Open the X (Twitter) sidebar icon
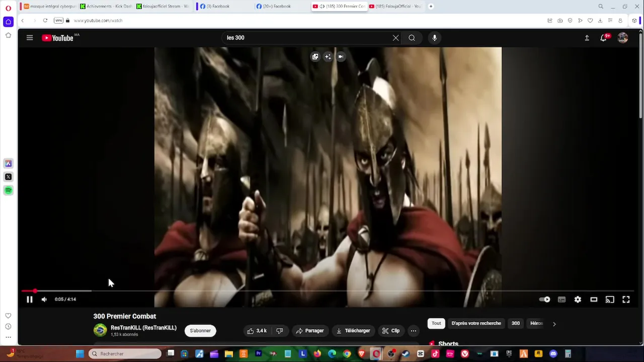The height and width of the screenshot is (362, 644). click(x=8, y=177)
